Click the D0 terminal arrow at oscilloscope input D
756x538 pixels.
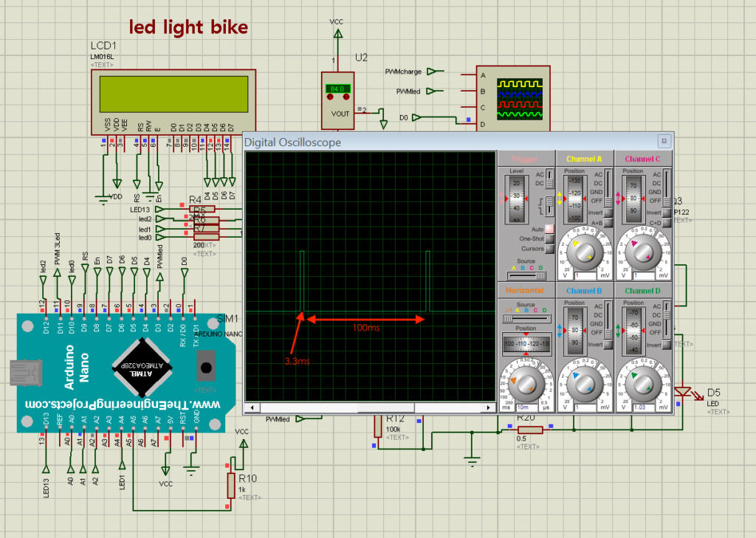pyautogui.click(x=418, y=117)
